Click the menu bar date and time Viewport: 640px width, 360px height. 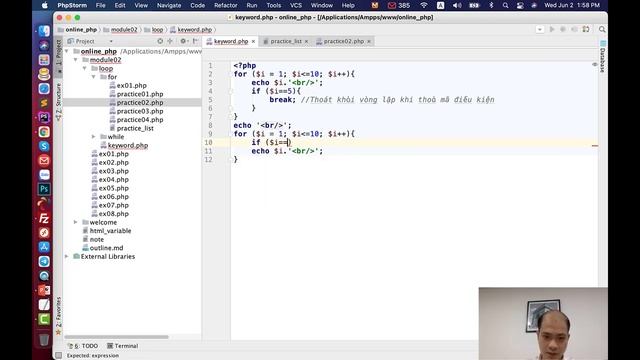[x=572, y=5]
